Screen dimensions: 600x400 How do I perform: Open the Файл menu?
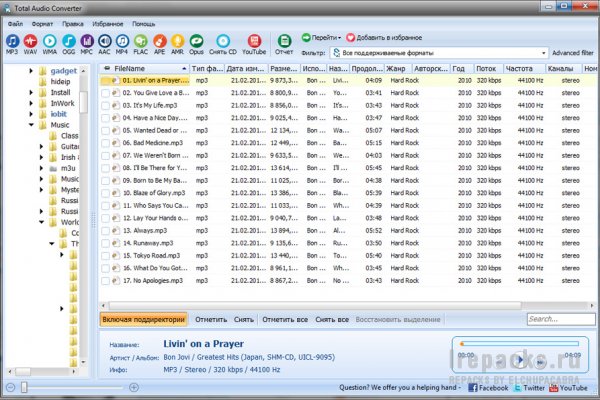[15, 24]
